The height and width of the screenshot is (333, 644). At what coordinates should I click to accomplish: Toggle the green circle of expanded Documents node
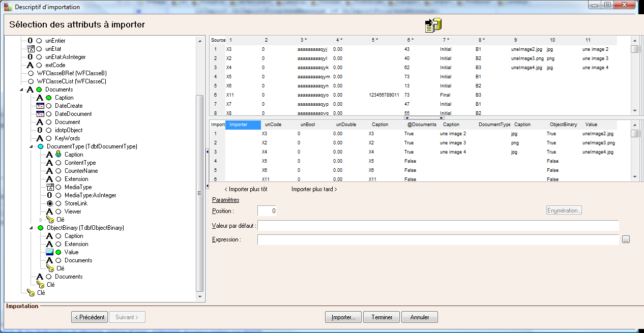[39, 89]
